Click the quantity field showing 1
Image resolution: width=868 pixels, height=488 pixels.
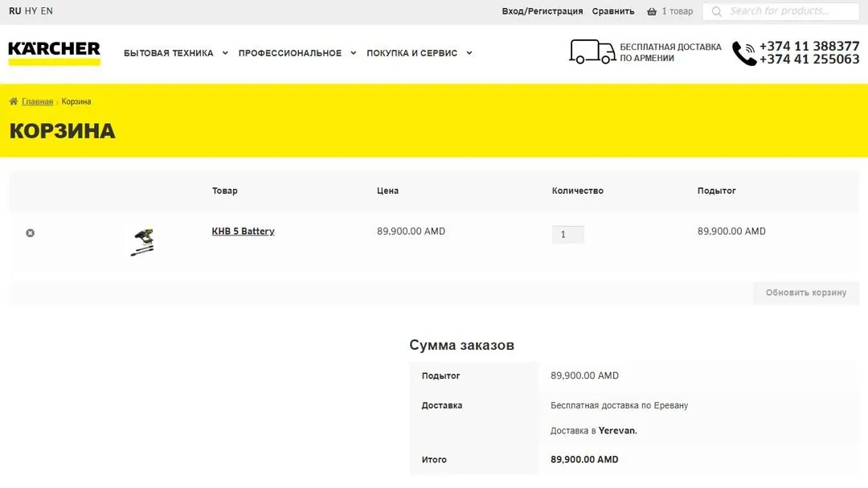pos(568,234)
